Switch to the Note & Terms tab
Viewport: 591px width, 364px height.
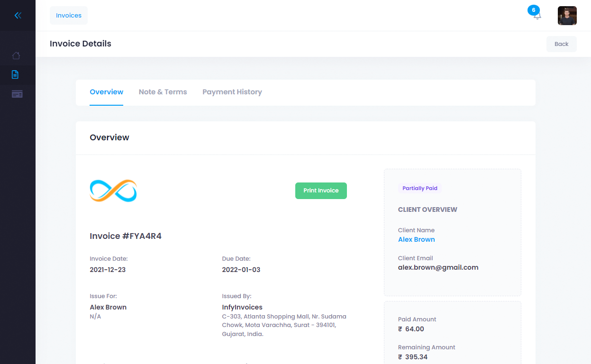163,91
